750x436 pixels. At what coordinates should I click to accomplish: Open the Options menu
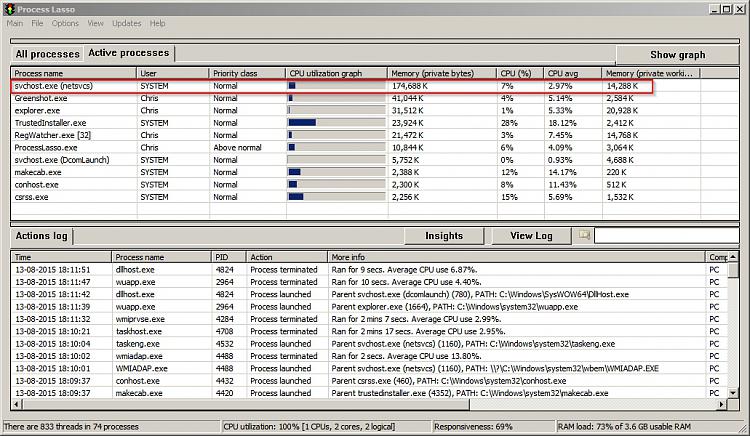click(65, 23)
